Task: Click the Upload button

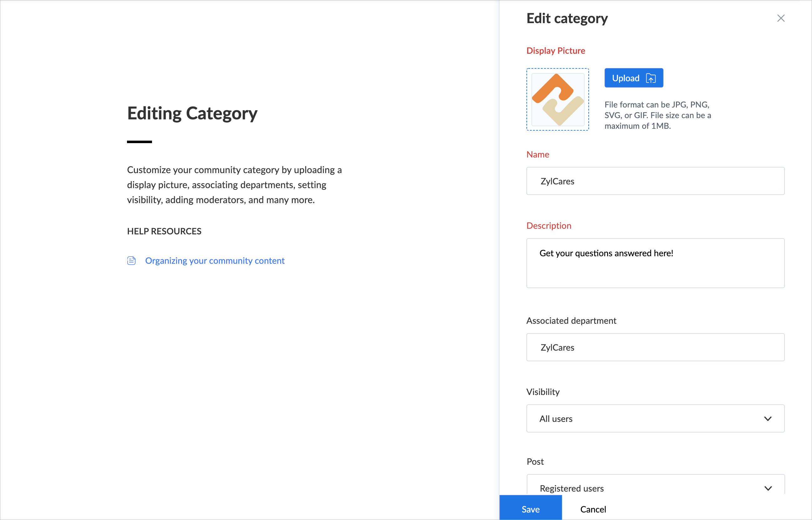Action: pos(633,78)
